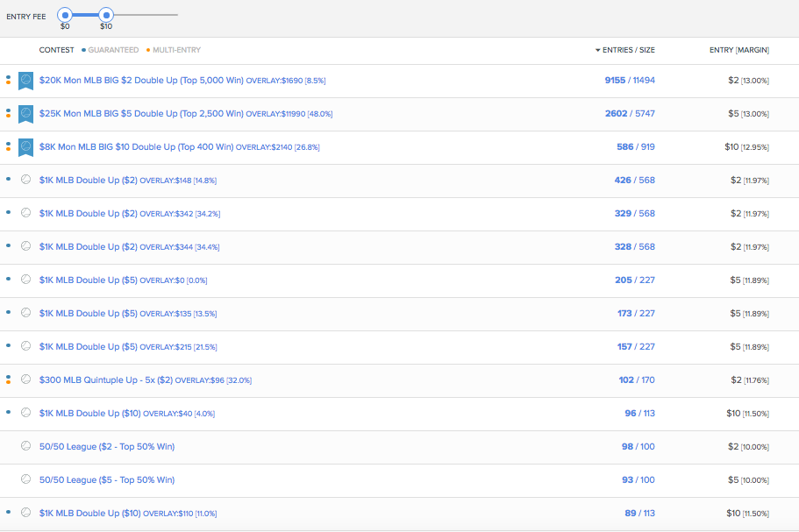The width and height of the screenshot is (799, 532).
Task: Toggle the Guaranteed legend filter
Action: click(112, 50)
